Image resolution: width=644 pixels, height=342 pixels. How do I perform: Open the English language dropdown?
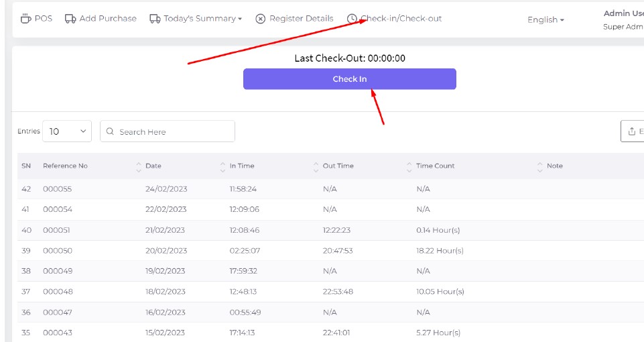(x=545, y=20)
